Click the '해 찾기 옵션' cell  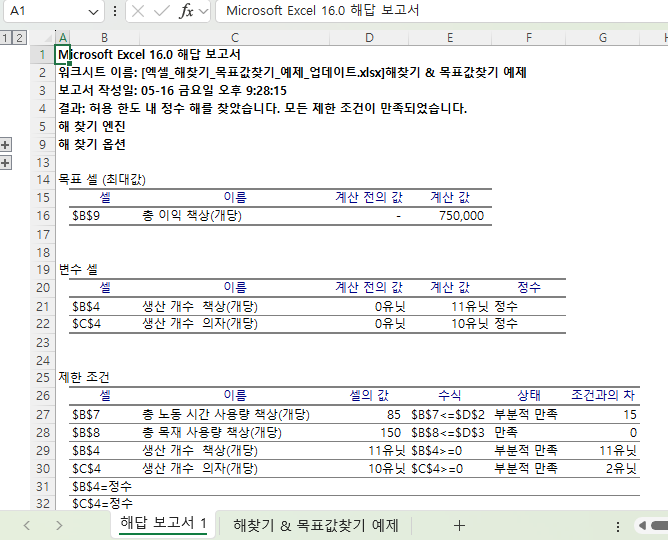pyautogui.click(x=92, y=144)
